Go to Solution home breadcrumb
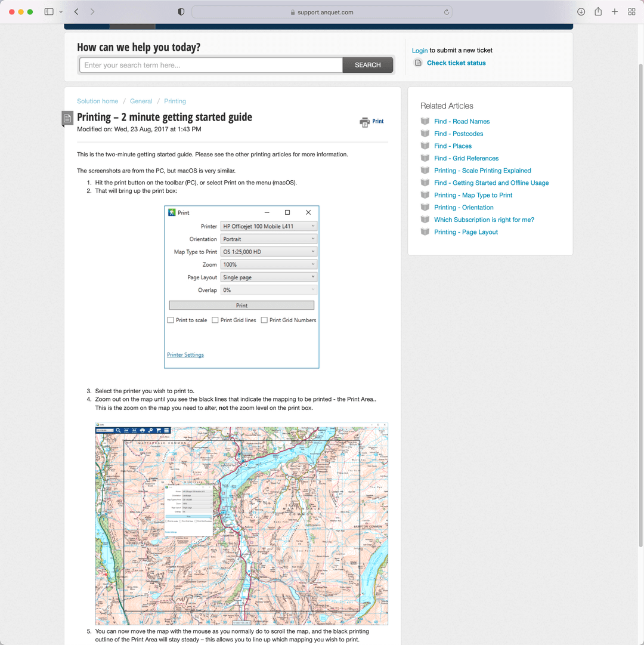This screenshot has height=645, width=644. (97, 101)
